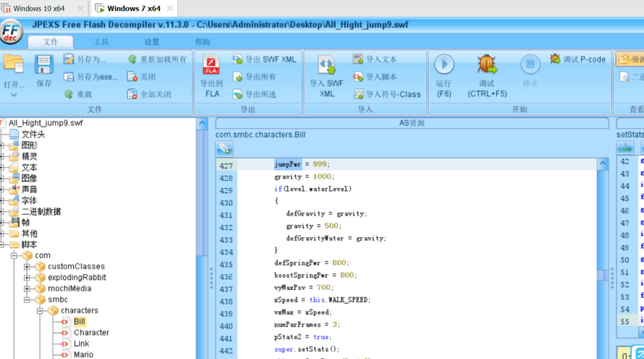
Task: Select All_Hight_jump9.swf root node
Action: [x=46, y=123]
